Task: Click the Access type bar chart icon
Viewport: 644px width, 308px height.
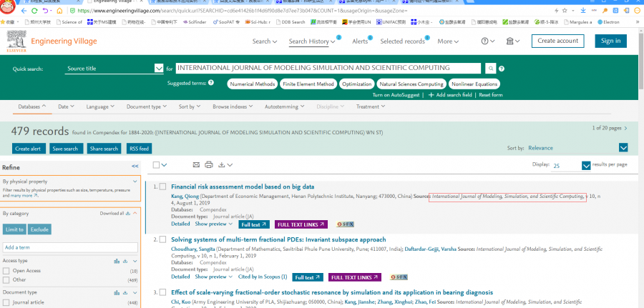Action: click(116, 261)
